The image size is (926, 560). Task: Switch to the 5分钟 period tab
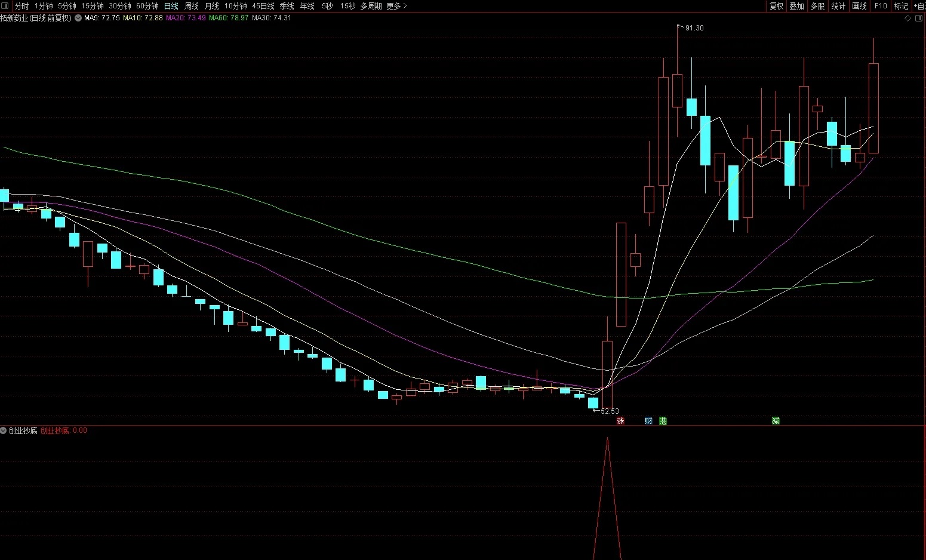point(67,6)
